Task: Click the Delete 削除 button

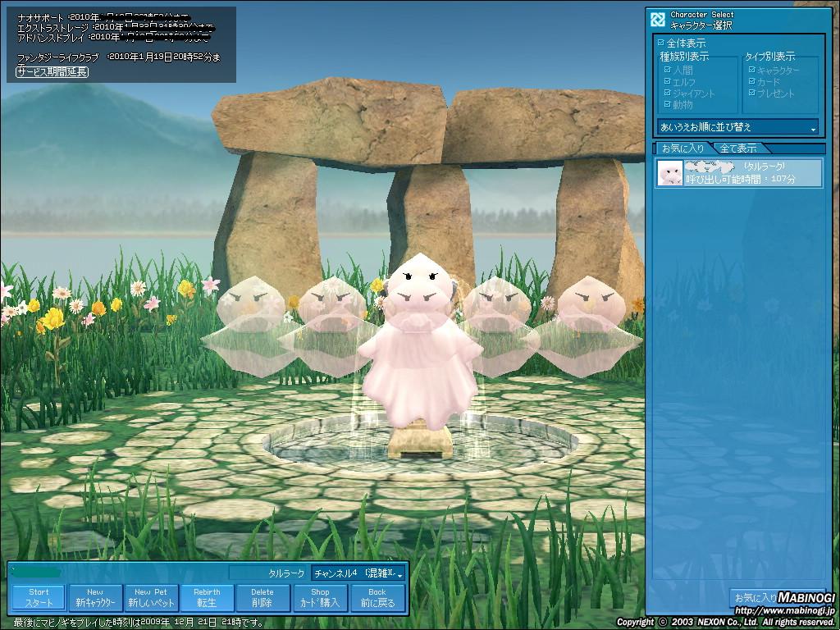Action: (262, 597)
